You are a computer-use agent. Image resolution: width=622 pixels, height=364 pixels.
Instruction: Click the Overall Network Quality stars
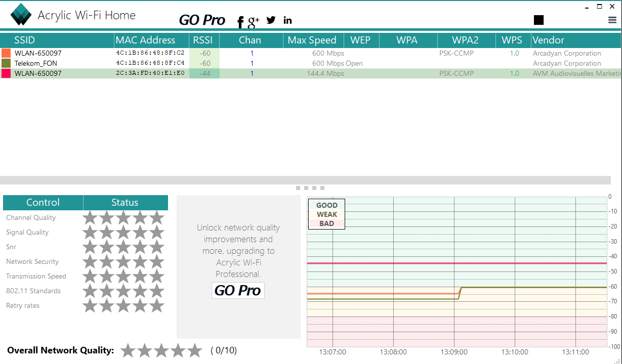click(x=161, y=350)
